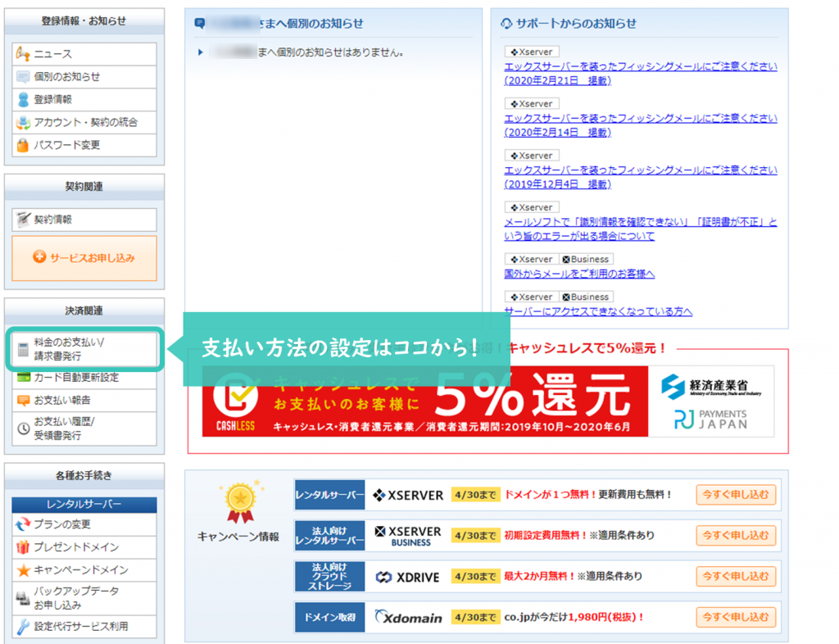
Task: Click the icon beside お支払い報告
Action: click(x=24, y=401)
